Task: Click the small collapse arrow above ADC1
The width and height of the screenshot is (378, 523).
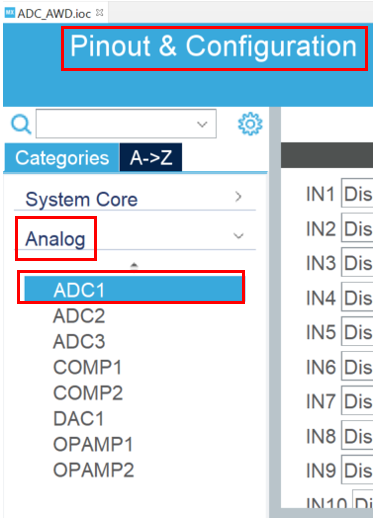Action: pos(134,265)
